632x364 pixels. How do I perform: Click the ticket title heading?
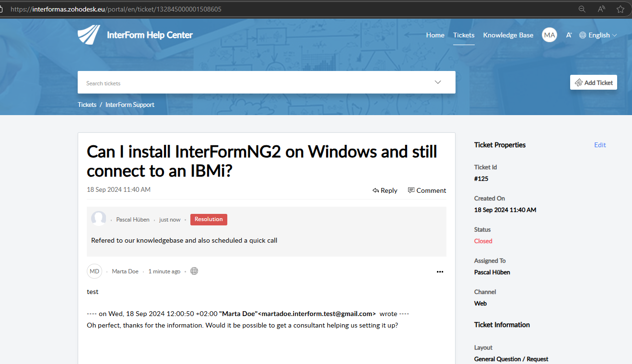(x=262, y=161)
